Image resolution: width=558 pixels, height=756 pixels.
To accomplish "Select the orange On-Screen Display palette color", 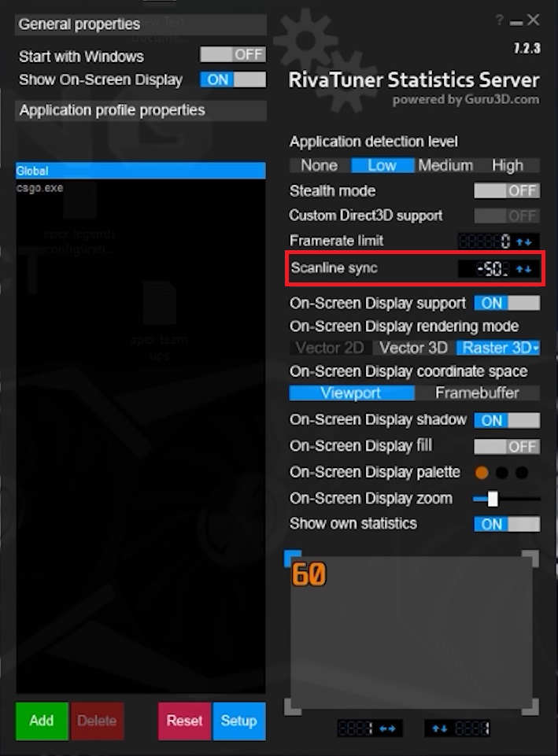I will click(x=482, y=473).
